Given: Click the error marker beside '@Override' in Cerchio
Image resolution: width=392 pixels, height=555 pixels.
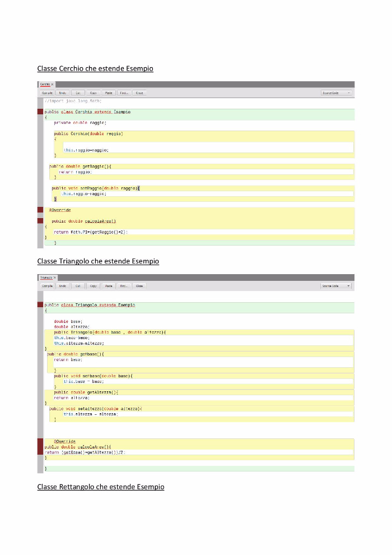Looking at the screenshot, I should tap(40, 210).
